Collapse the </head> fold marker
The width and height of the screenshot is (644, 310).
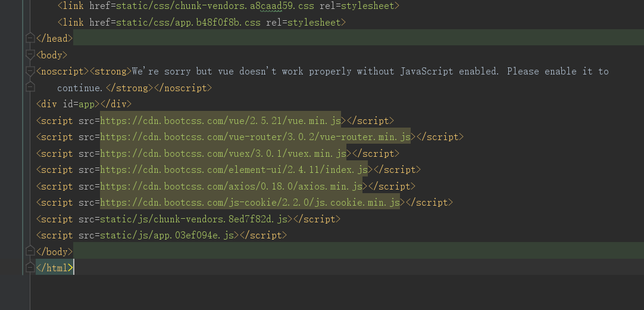point(30,38)
